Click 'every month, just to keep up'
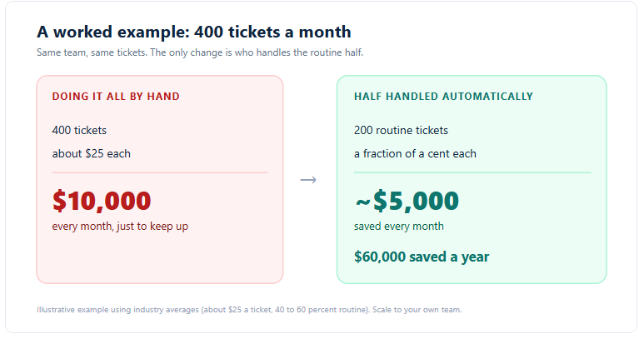Screen dimensions: 644x339 click(x=120, y=227)
